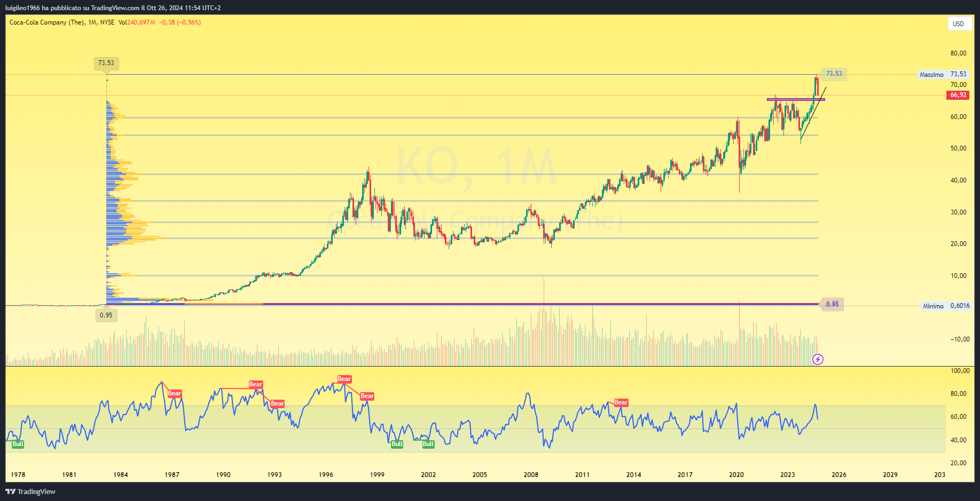Click the 1990 time axis label
Viewport: 980px width, 501px height.
click(x=223, y=475)
